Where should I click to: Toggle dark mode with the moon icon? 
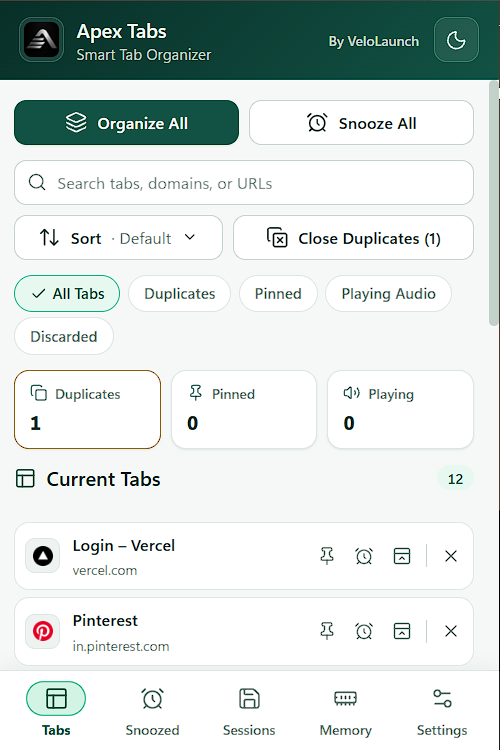tap(456, 40)
